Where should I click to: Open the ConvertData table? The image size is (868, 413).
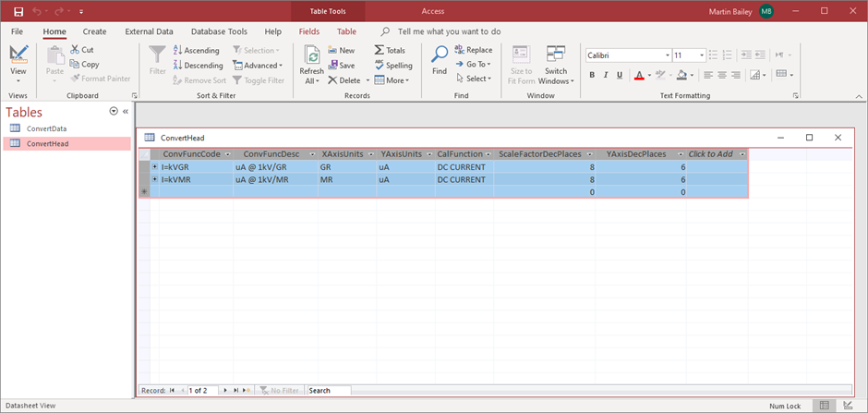coord(46,128)
